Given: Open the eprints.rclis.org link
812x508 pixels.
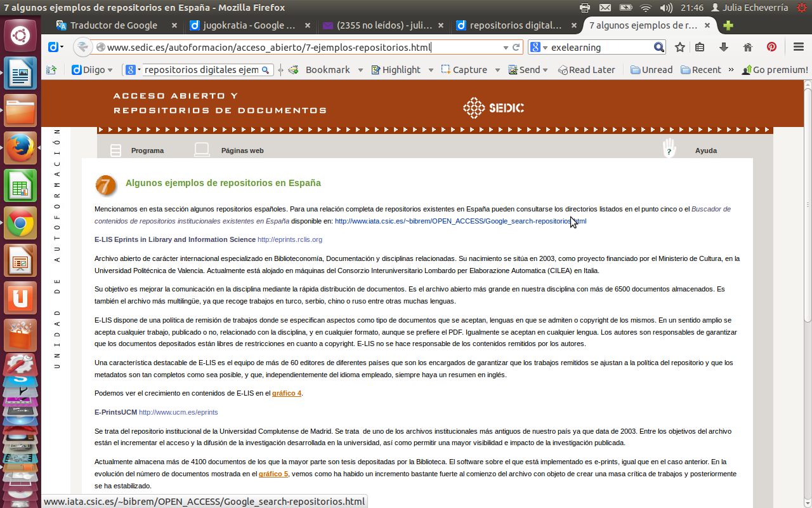Looking at the screenshot, I should tap(289, 239).
